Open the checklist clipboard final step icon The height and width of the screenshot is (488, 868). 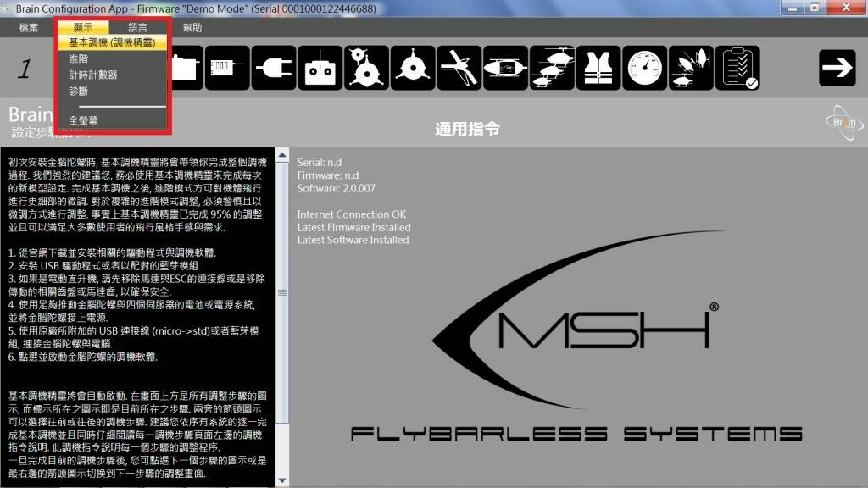[x=738, y=68]
